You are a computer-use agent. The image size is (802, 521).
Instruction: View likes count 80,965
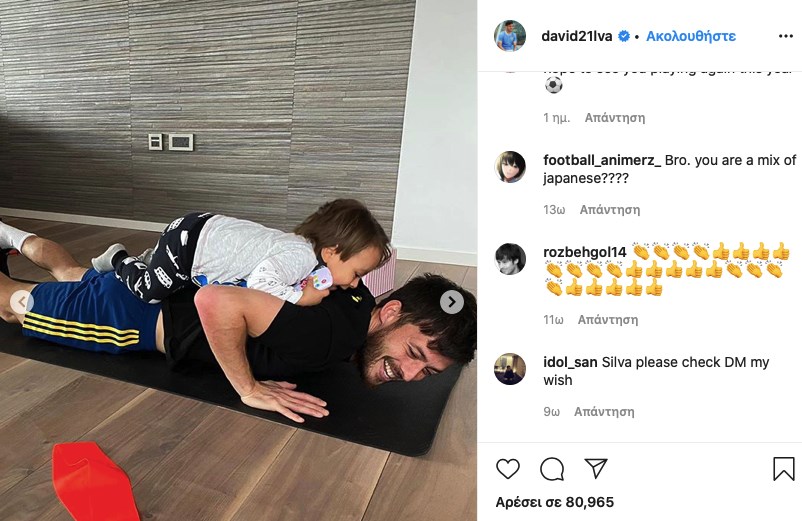coord(554,502)
